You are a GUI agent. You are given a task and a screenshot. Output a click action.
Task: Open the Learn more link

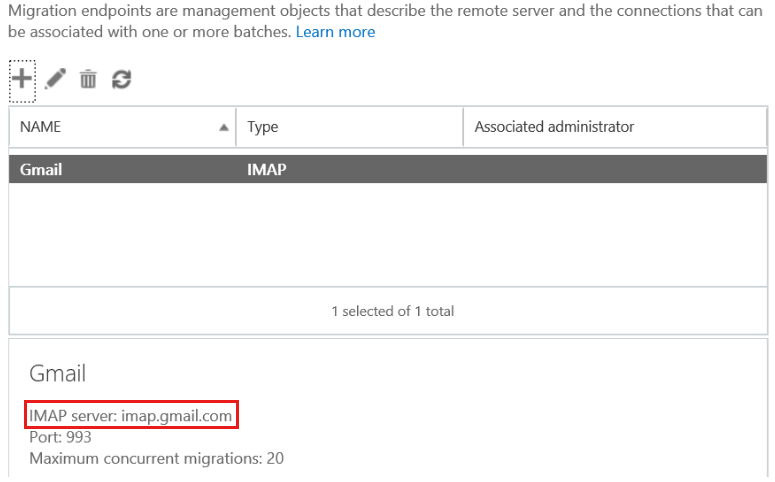335,32
